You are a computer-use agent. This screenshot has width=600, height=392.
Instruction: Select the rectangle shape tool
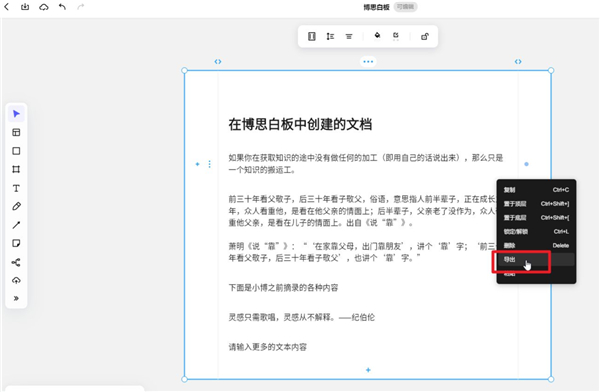click(x=16, y=151)
